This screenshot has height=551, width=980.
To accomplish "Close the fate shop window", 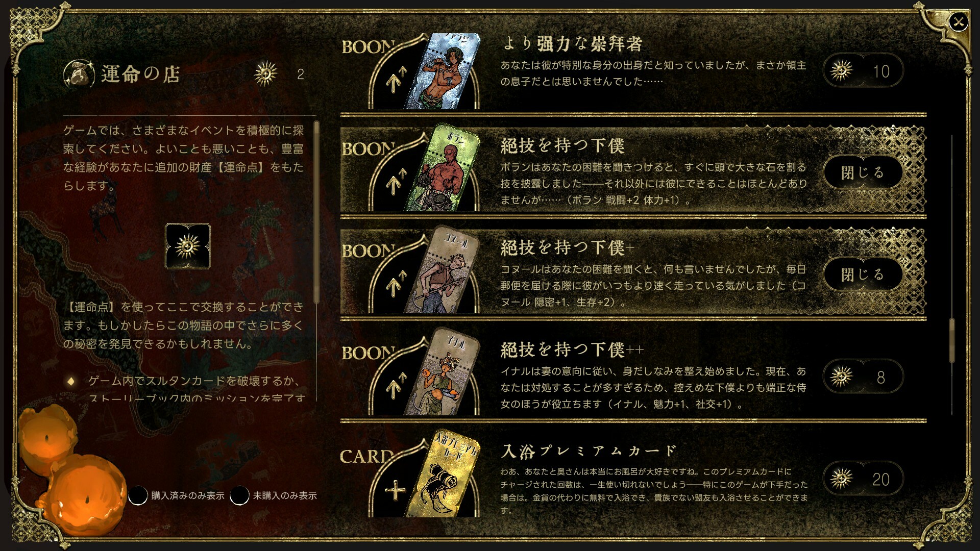I will (959, 22).
